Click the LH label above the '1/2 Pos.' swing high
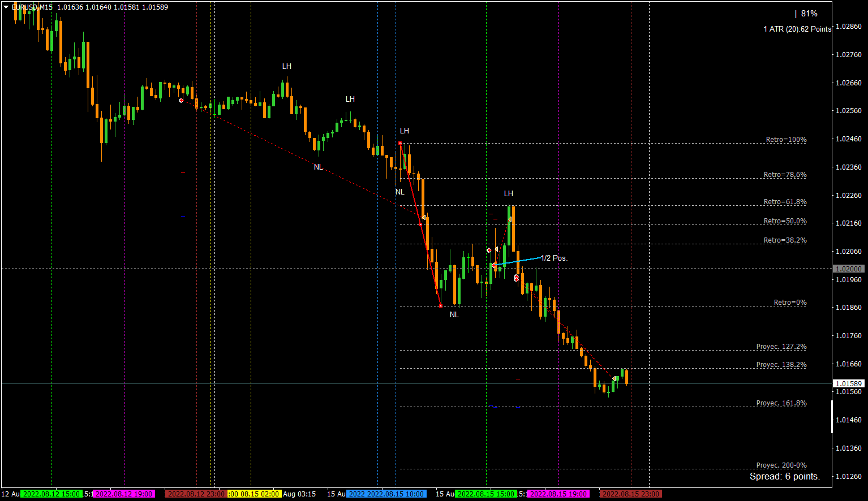 pos(509,193)
